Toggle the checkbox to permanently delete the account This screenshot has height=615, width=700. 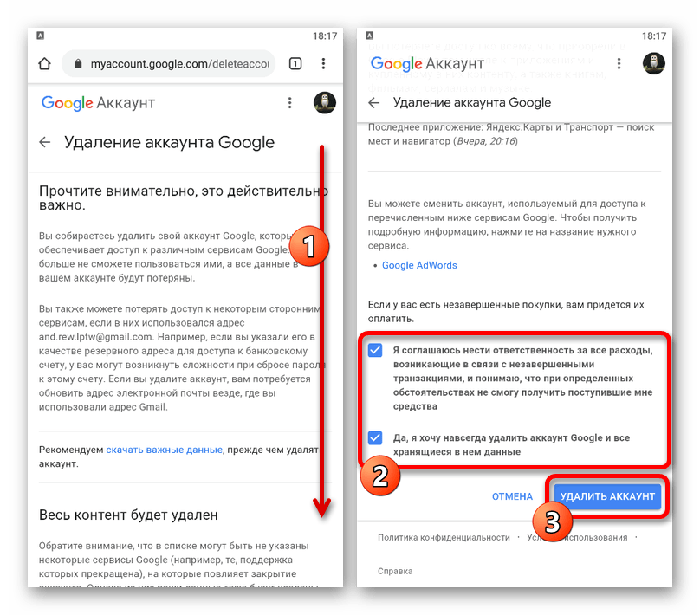pyautogui.click(x=375, y=437)
